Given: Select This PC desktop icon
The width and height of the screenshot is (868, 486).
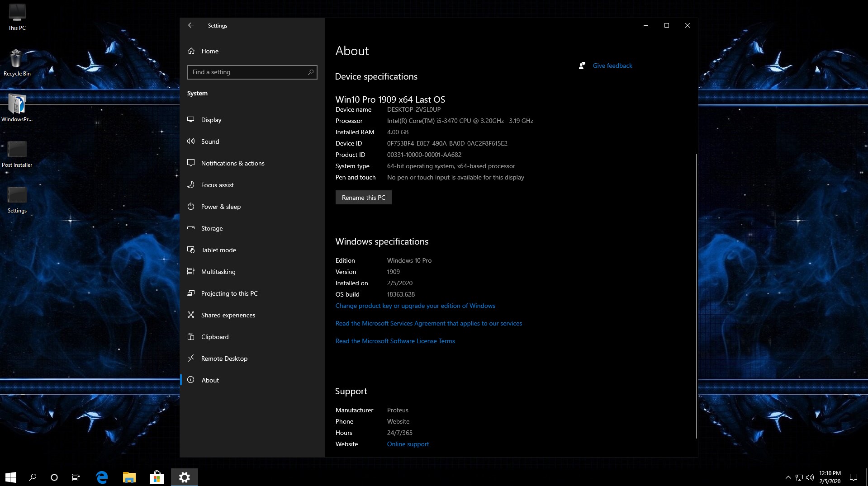Looking at the screenshot, I should click(x=17, y=17).
